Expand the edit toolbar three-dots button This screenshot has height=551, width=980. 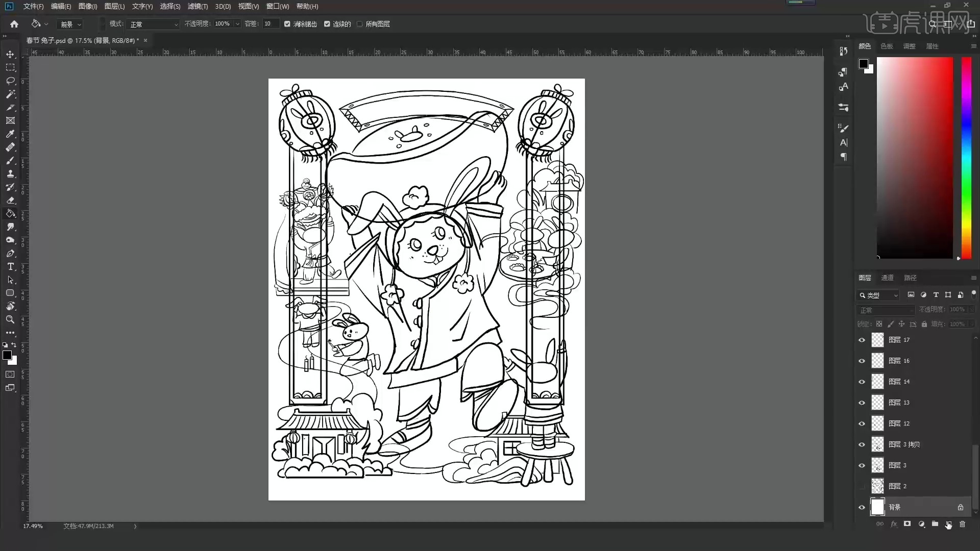coord(10,333)
